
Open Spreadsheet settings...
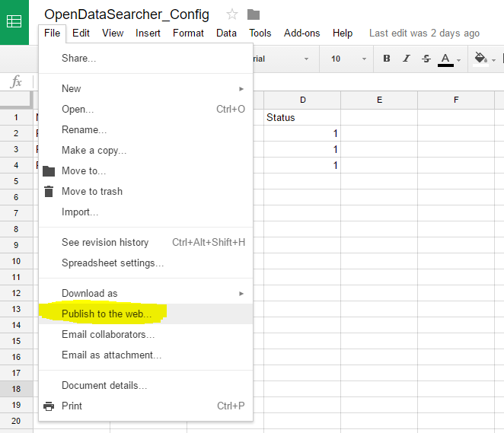pos(145,263)
